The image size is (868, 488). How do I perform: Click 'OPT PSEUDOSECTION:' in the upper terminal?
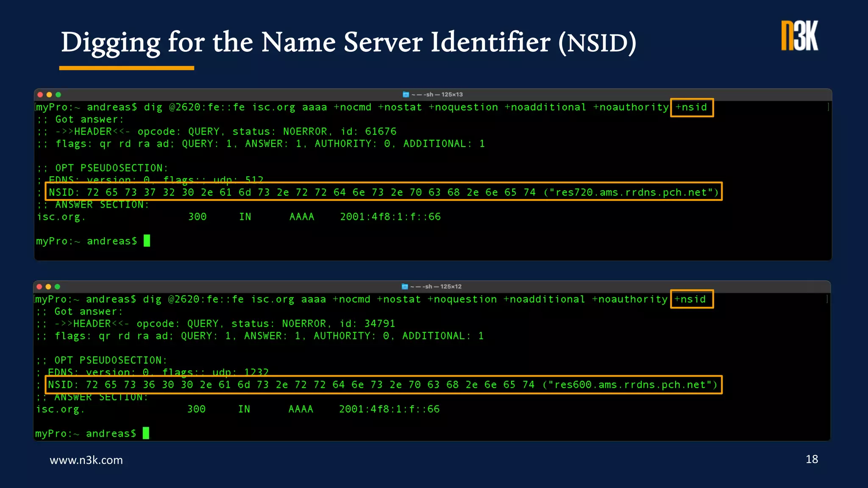tap(111, 168)
